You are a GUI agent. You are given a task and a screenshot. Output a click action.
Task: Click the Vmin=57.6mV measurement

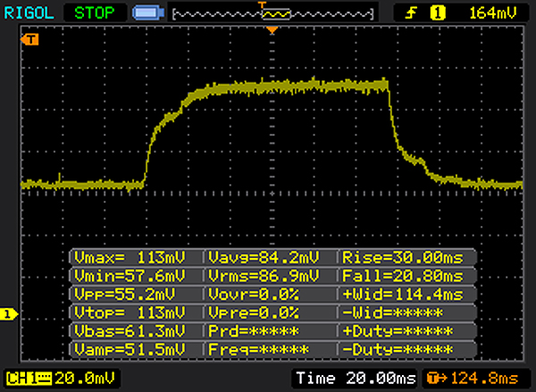tap(130, 276)
